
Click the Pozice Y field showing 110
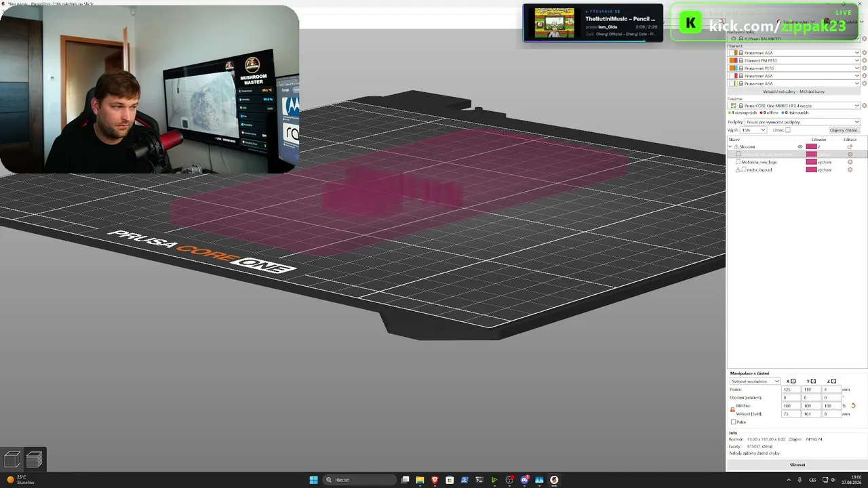[x=811, y=390]
